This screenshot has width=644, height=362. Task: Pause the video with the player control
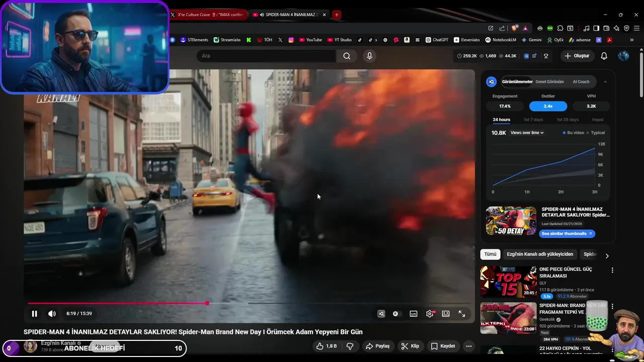[x=34, y=314]
